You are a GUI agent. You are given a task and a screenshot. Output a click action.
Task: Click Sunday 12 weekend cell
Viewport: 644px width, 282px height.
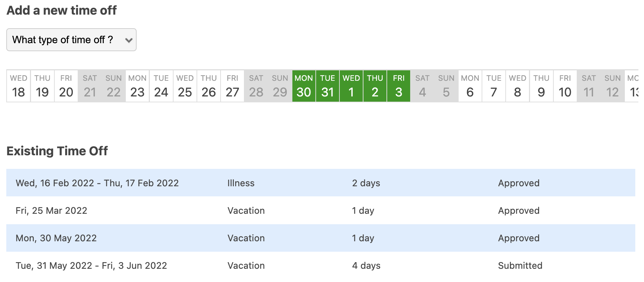click(x=612, y=86)
